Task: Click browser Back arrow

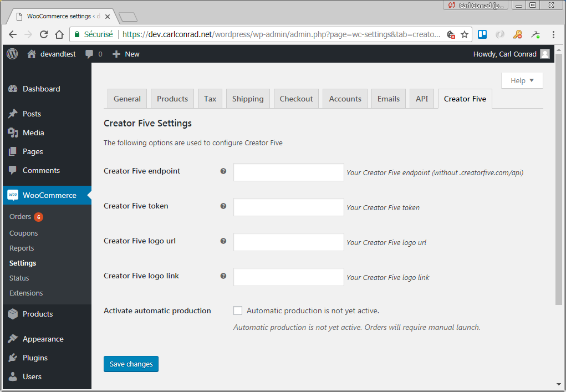Action: pyautogui.click(x=13, y=34)
